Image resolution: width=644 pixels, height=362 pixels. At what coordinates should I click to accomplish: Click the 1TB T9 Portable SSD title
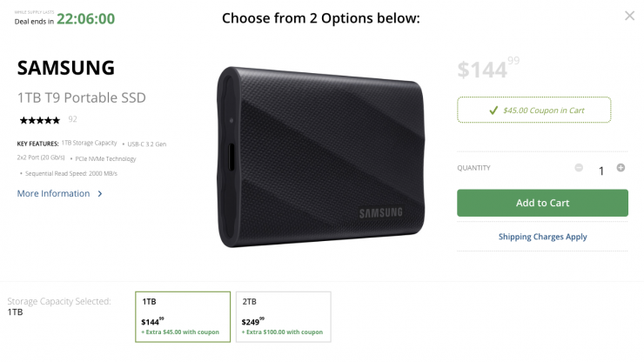coord(81,97)
